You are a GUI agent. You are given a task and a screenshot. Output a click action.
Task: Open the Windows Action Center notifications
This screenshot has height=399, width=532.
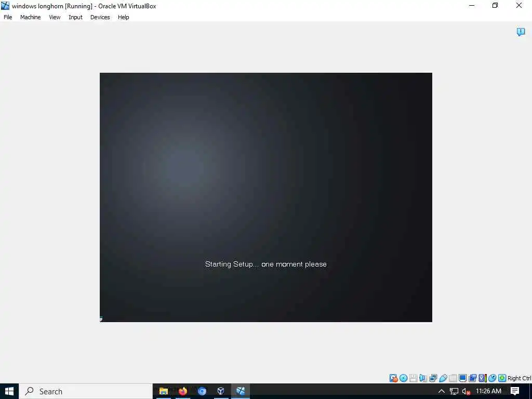tap(515, 391)
